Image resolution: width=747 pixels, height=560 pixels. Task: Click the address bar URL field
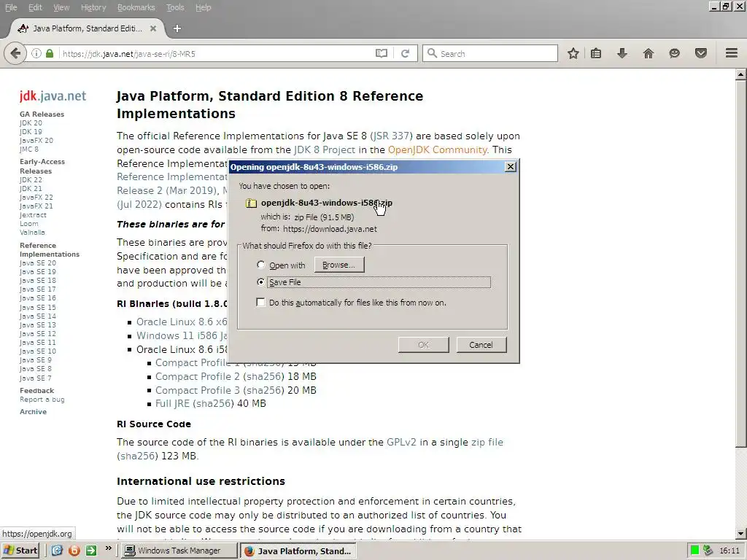[214, 54]
